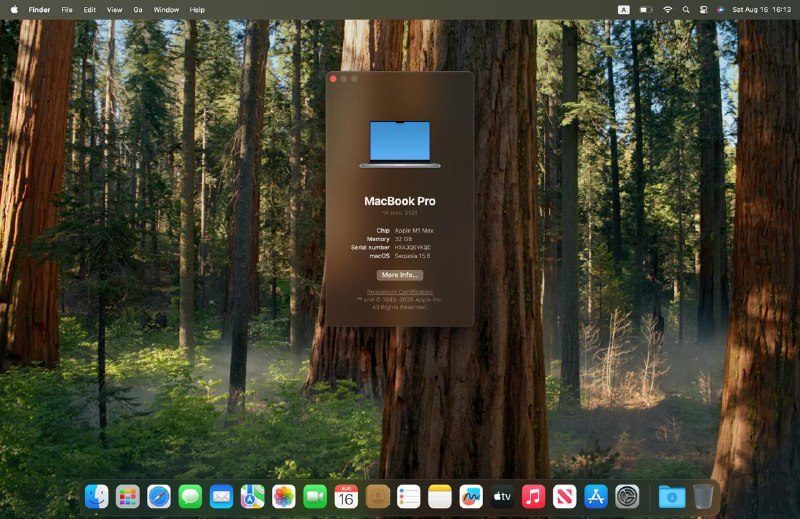This screenshot has width=800, height=519.
Task: Launch FaceTime from the Dock
Action: click(x=315, y=496)
